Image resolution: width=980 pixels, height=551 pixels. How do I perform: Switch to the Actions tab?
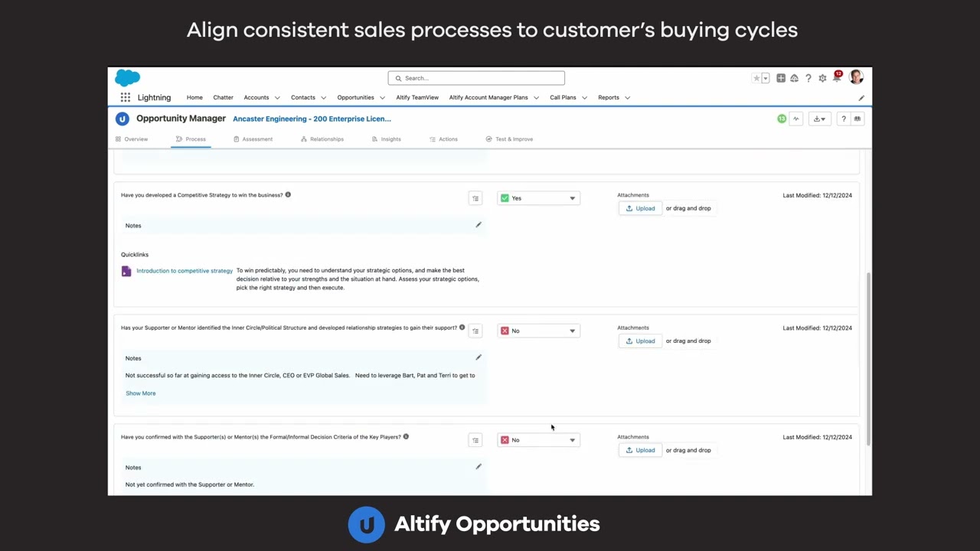(x=443, y=139)
